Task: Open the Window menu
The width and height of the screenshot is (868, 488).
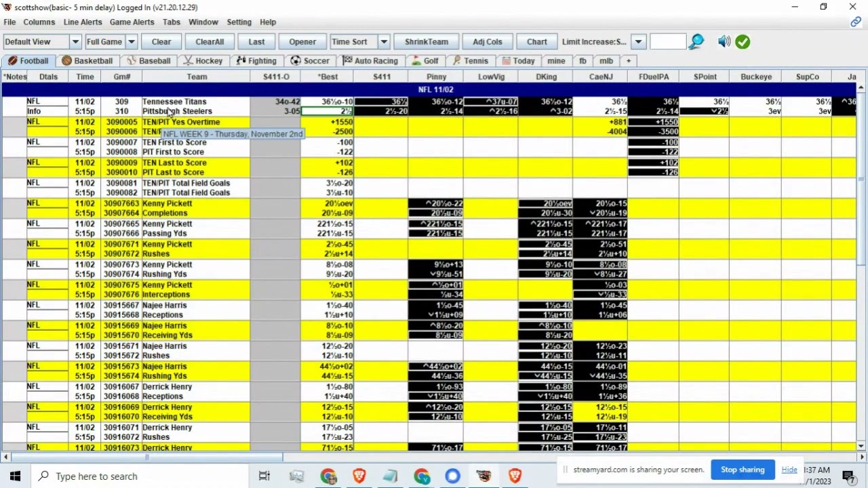Action: [203, 22]
